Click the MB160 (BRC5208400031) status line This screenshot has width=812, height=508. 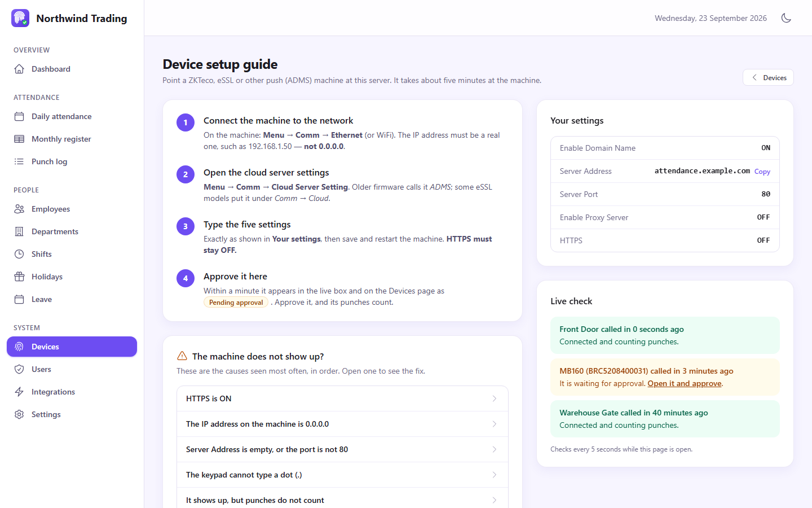pyautogui.click(x=646, y=371)
